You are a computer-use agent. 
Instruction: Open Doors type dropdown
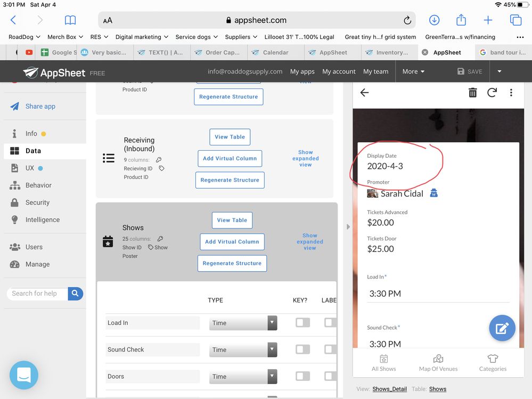[243, 376]
